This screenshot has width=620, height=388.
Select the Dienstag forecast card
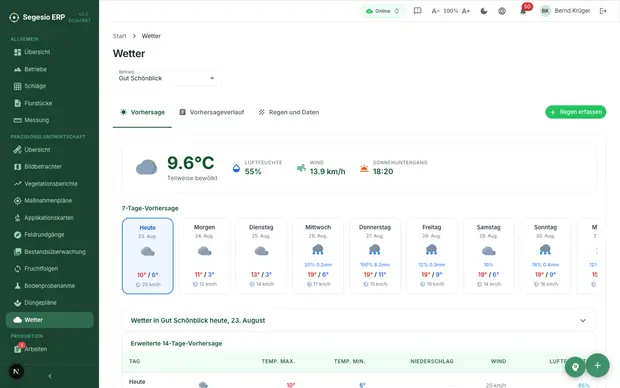point(261,256)
